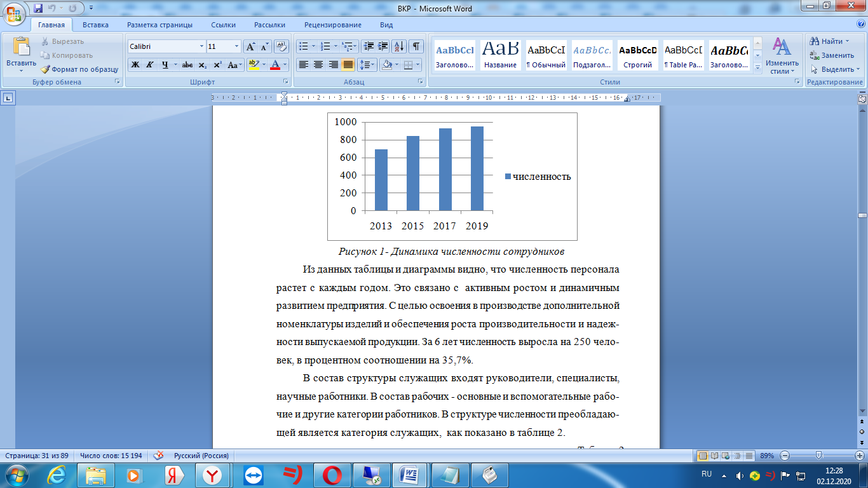The image size is (868, 488).
Task: Save the document from the quick access toolbar
Action: (38, 8)
